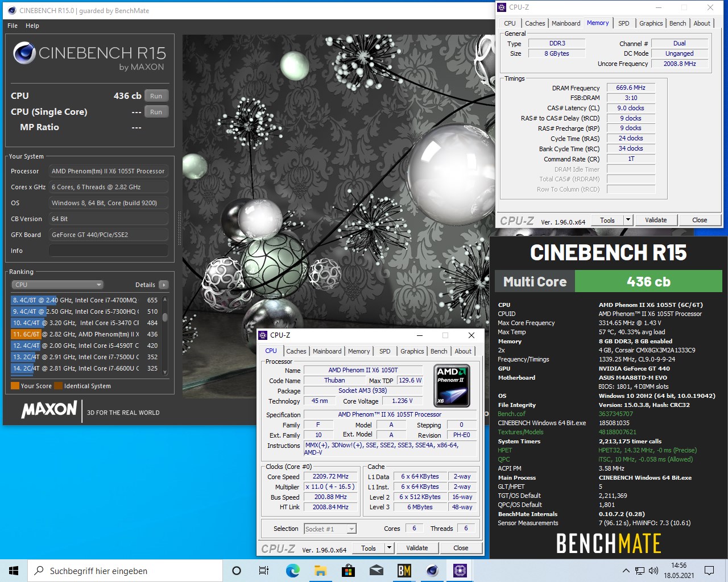Click Validate in Memory CPU-Z window
The width and height of the screenshot is (728, 582).
click(x=656, y=221)
